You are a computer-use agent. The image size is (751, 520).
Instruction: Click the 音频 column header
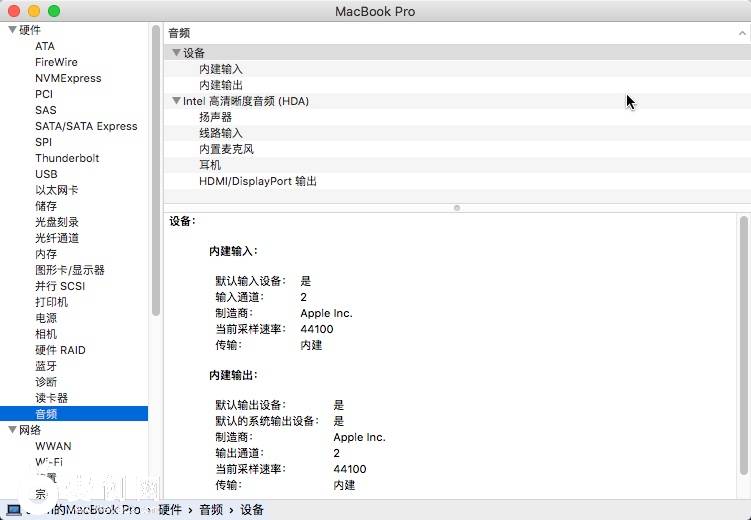click(180, 33)
